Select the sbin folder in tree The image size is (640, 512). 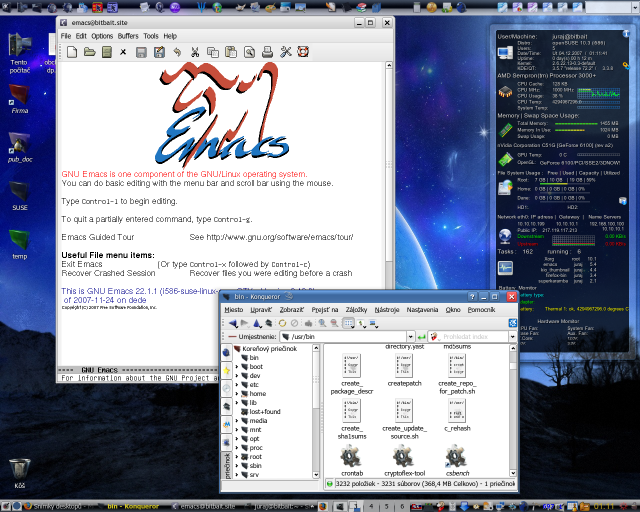click(251, 466)
